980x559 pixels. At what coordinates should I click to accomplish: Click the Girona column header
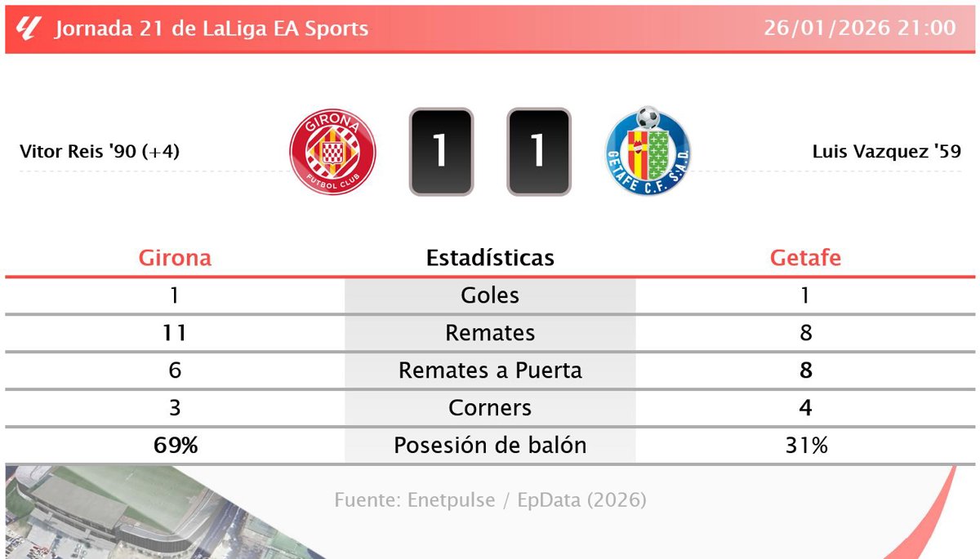coord(175,258)
